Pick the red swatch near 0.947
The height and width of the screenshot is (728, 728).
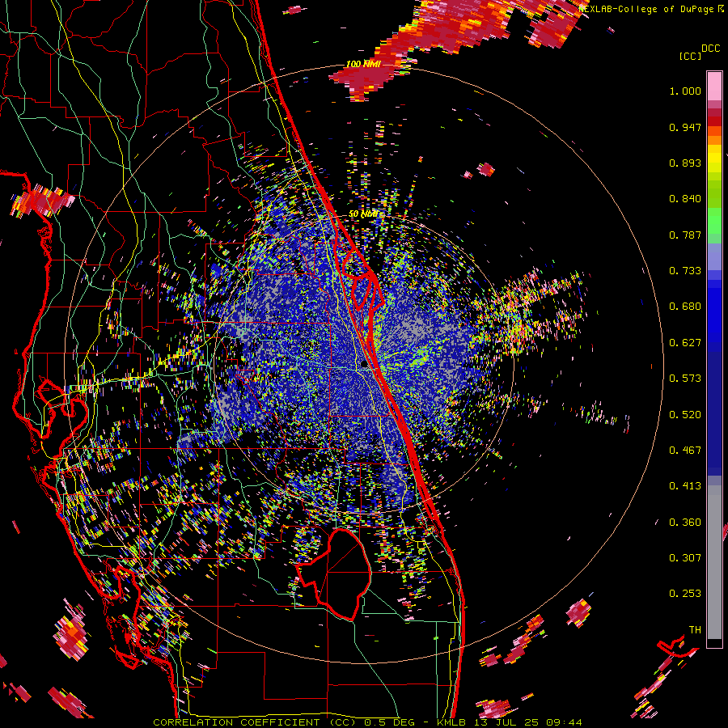(x=714, y=121)
